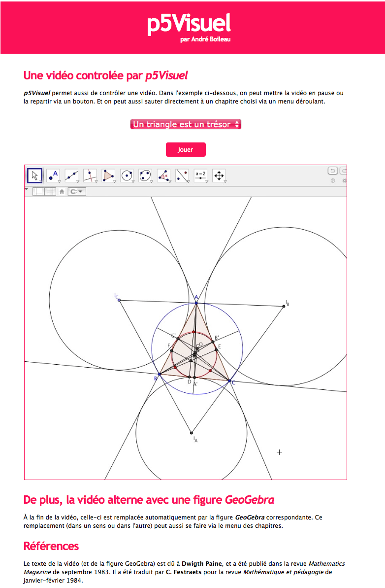Click point A on the triangle
Screen dimensions: 385x588
click(196, 303)
